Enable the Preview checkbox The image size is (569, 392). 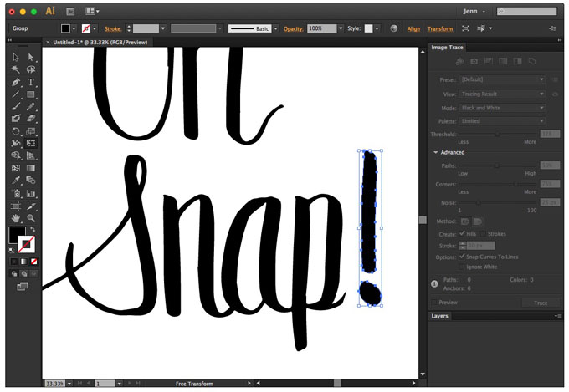(434, 302)
